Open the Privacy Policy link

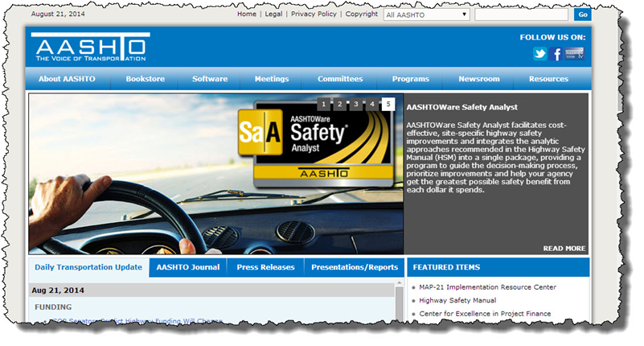click(314, 14)
